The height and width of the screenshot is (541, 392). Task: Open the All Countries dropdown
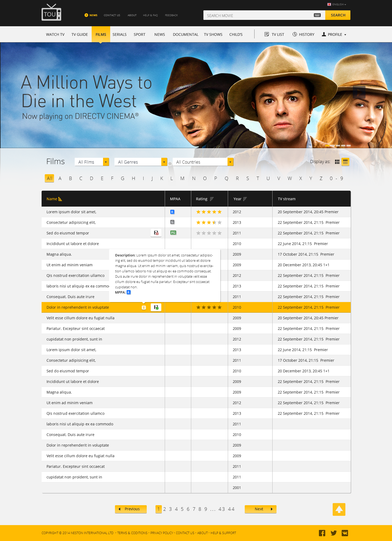(203, 162)
